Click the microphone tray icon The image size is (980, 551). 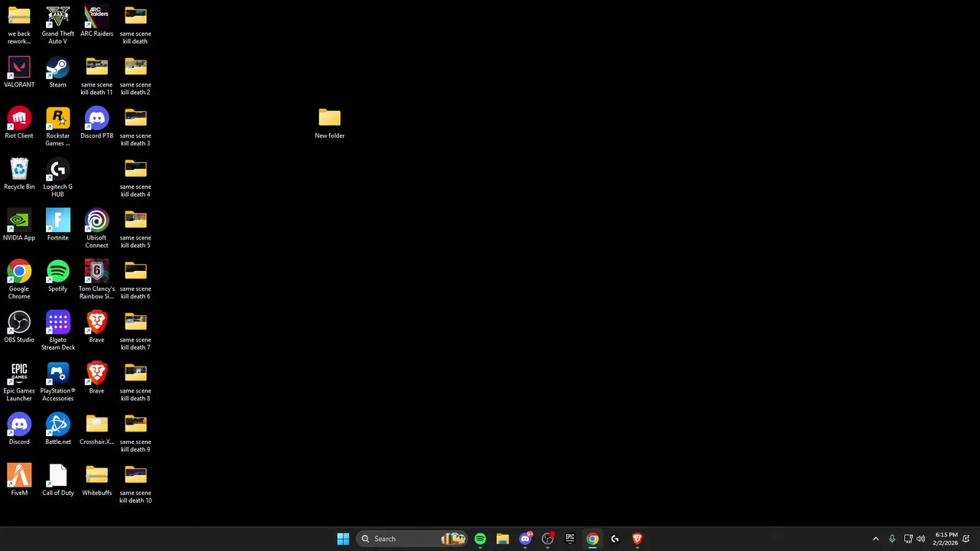pos(892,539)
